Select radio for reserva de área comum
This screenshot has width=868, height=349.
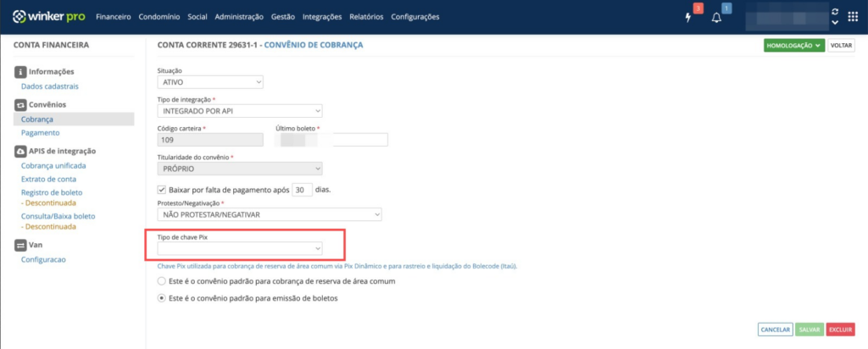162,281
